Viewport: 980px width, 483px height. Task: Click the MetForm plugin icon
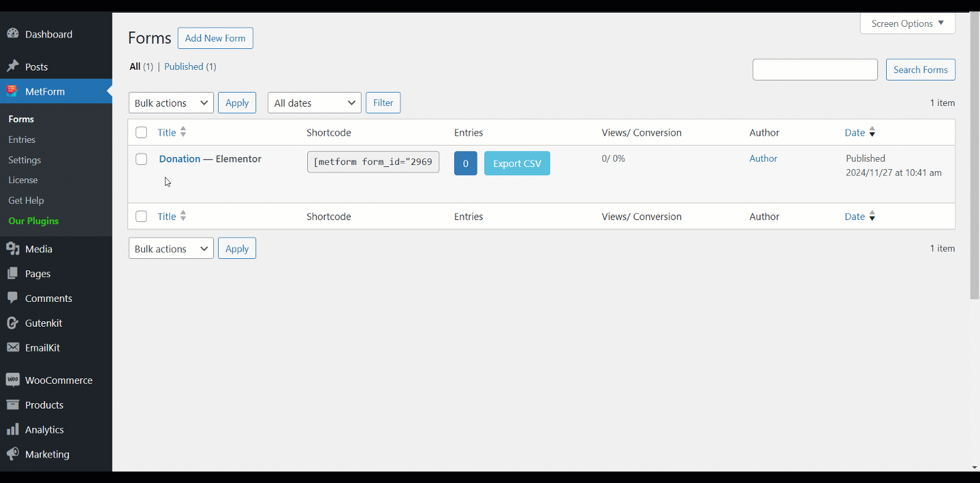(x=13, y=91)
